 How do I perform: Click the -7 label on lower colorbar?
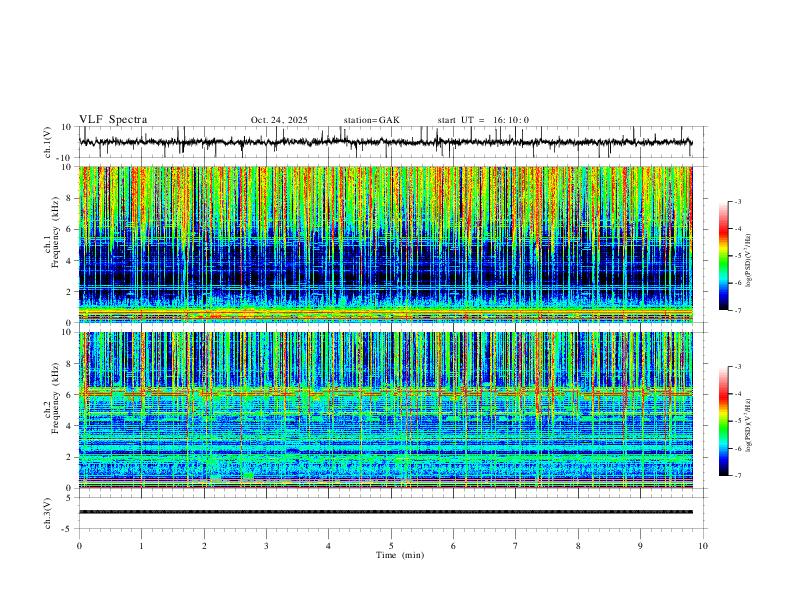(737, 476)
